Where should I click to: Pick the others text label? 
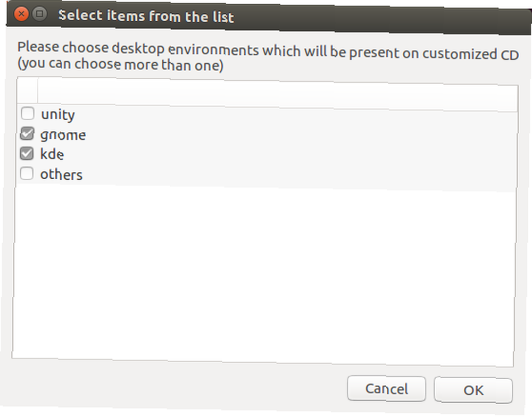coord(61,175)
